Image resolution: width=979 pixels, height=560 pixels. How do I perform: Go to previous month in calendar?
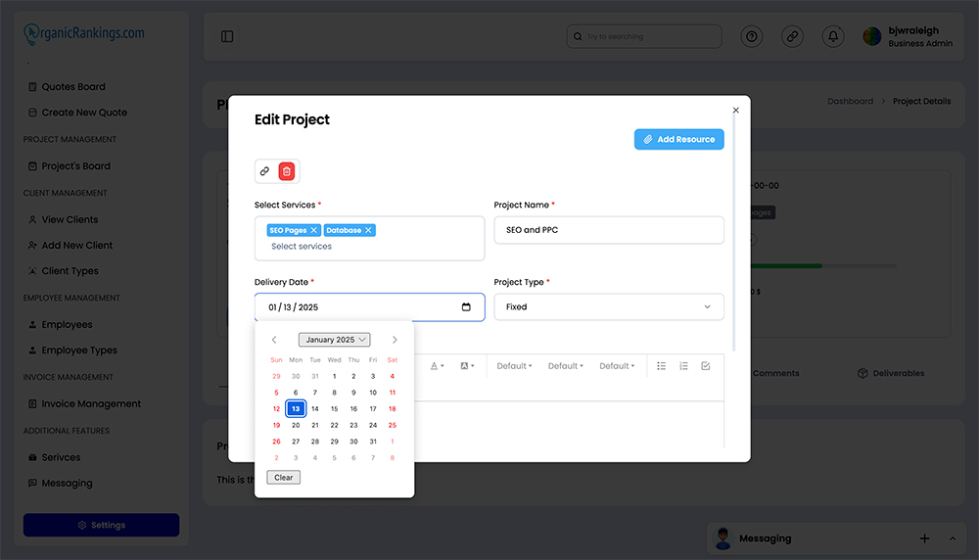[274, 340]
